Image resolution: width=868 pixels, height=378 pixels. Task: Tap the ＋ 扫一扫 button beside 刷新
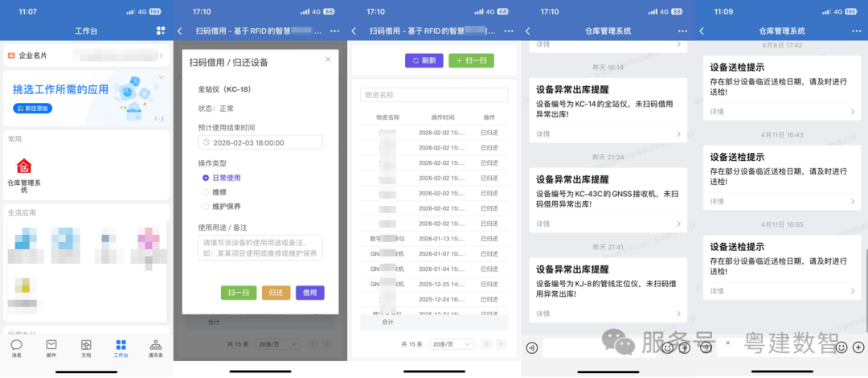click(471, 60)
